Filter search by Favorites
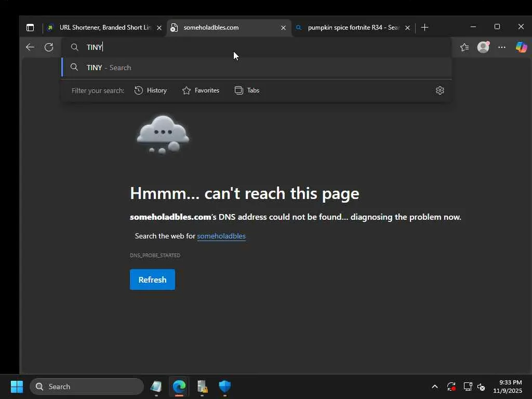532x399 pixels. tap(201, 90)
